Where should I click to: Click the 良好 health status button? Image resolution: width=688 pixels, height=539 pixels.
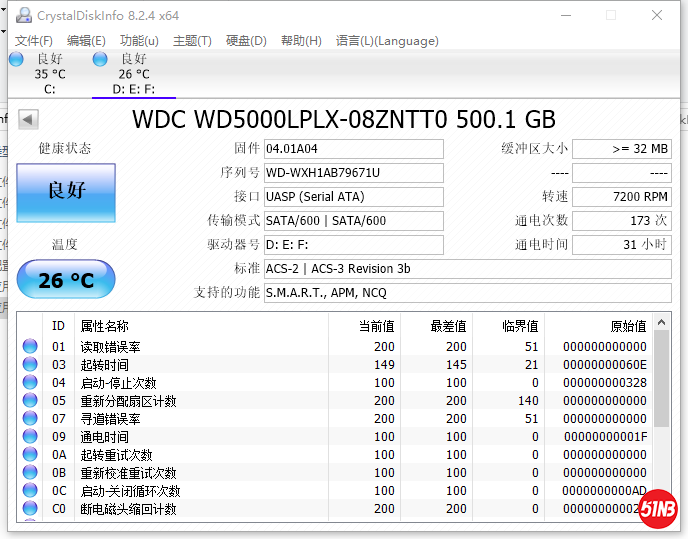[x=66, y=192]
